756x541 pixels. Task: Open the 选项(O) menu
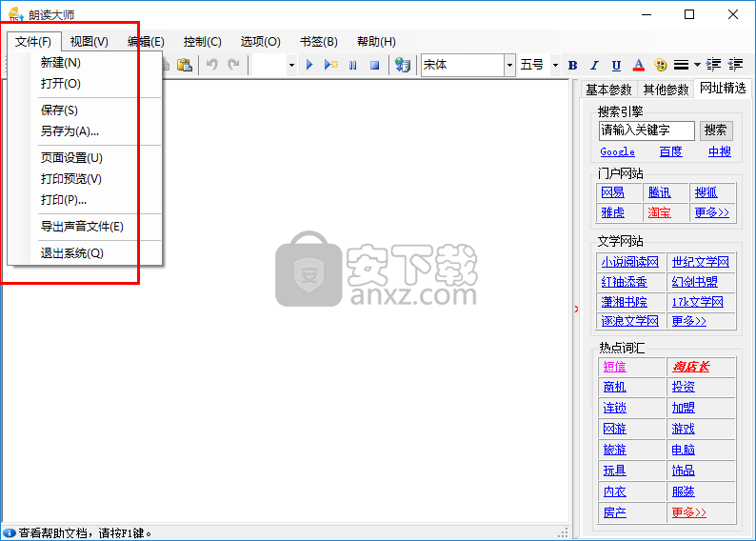260,42
